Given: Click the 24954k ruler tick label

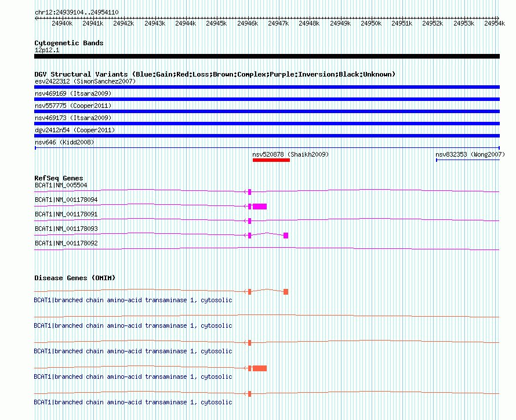Looking at the screenshot, I should (x=495, y=23).
